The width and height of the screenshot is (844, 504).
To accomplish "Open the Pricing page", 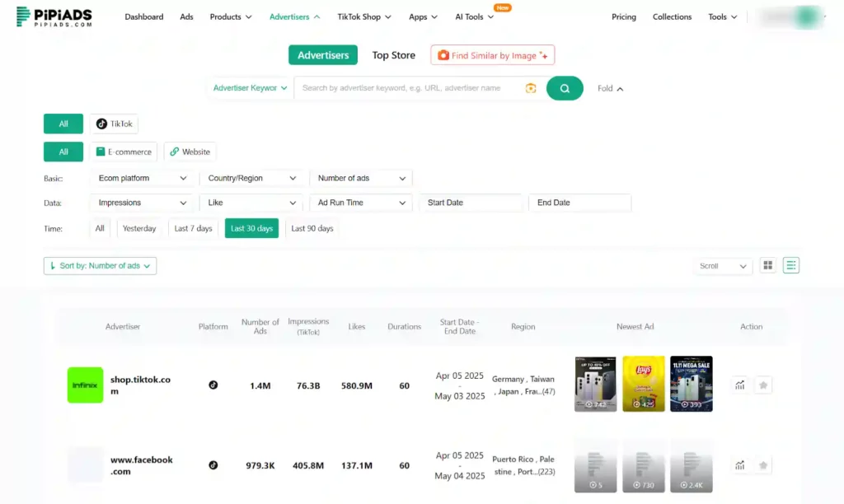I will 623,16.
